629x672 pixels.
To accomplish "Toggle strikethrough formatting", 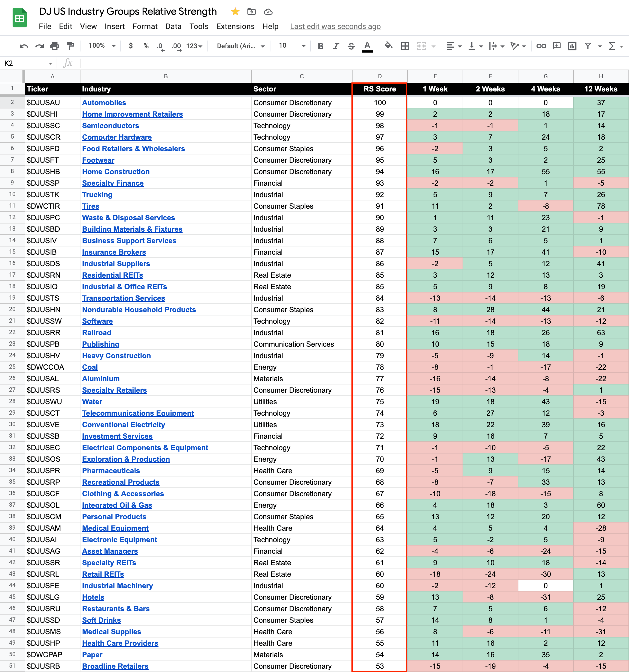I will [x=351, y=46].
